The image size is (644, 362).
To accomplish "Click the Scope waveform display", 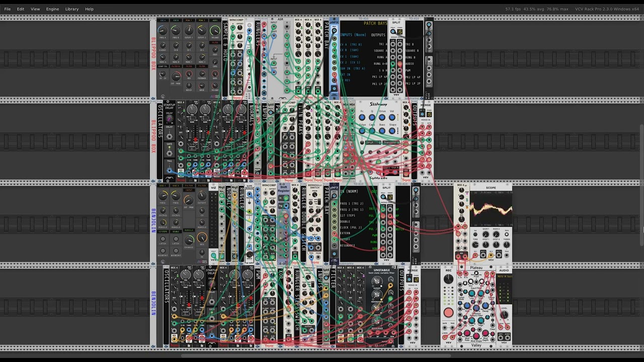I will tap(491, 209).
